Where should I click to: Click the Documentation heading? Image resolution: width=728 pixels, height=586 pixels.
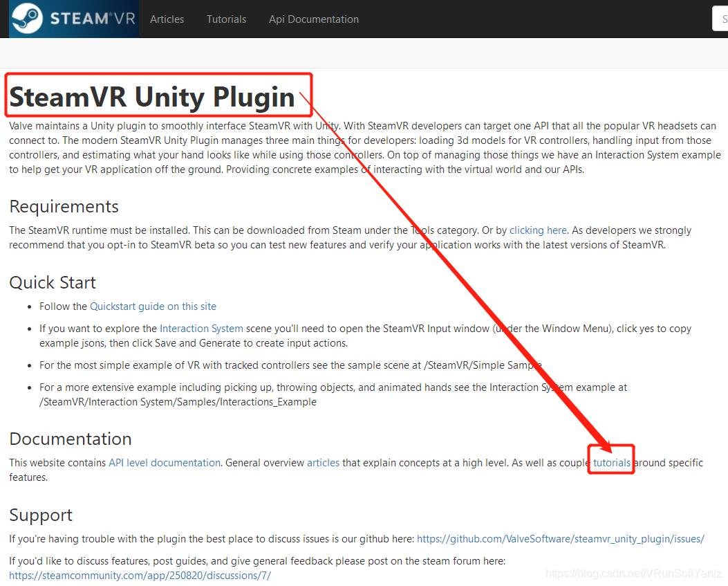(x=70, y=439)
